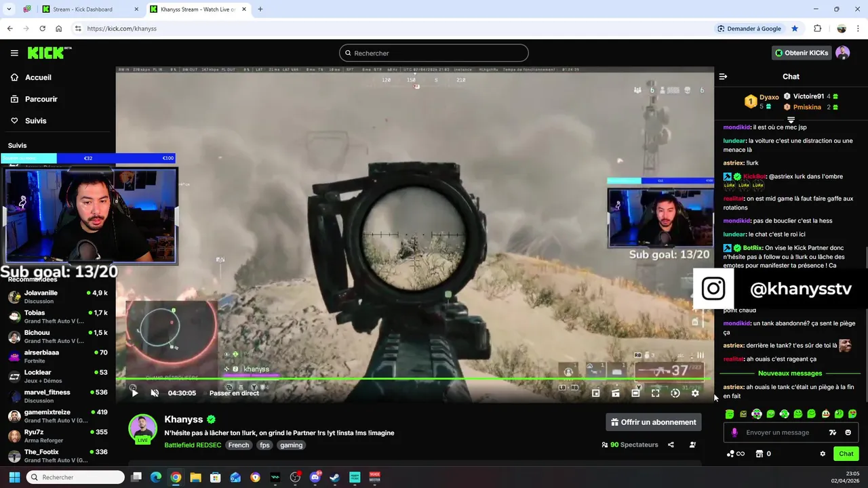Image resolution: width=868 pixels, height=488 pixels.
Task: Click the first green emote in quick bar
Action: (730, 413)
